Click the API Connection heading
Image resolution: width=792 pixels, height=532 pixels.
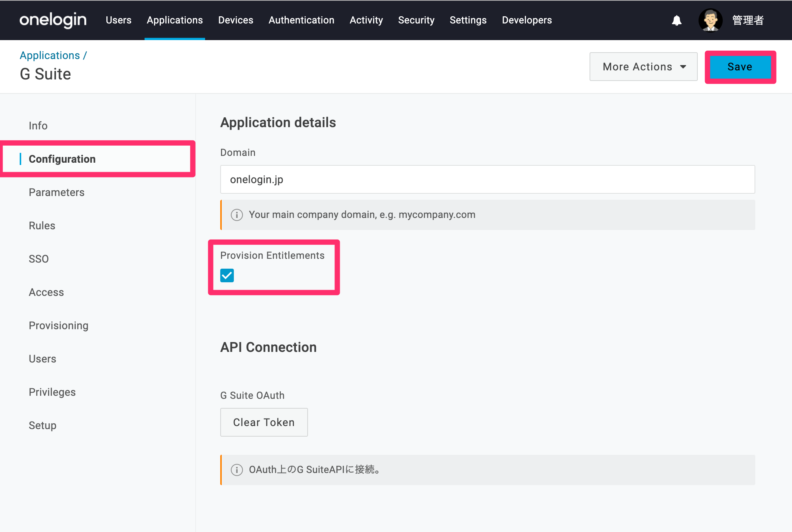coord(269,347)
